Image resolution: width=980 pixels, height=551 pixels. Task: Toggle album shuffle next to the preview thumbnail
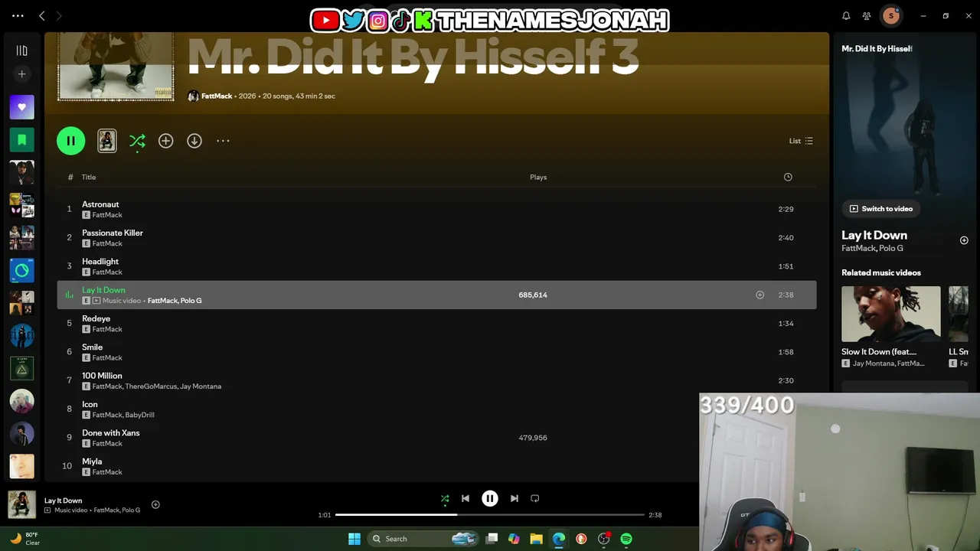[x=137, y=141]
